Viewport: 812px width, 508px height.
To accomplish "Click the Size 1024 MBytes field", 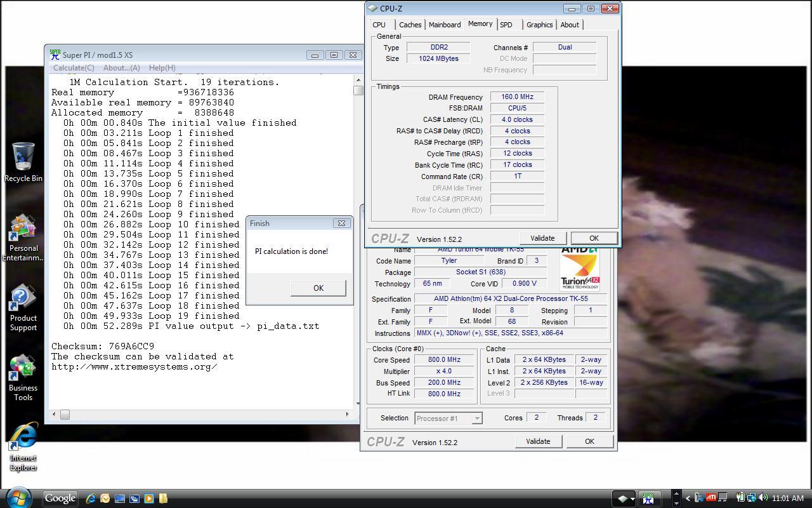I will 438,58.
